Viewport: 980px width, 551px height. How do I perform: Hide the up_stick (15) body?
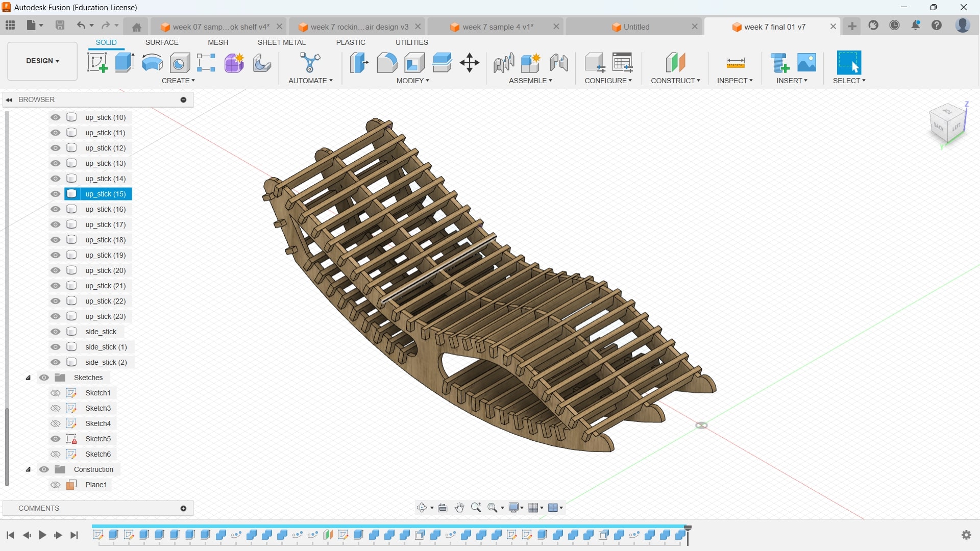tap(56, 194)
